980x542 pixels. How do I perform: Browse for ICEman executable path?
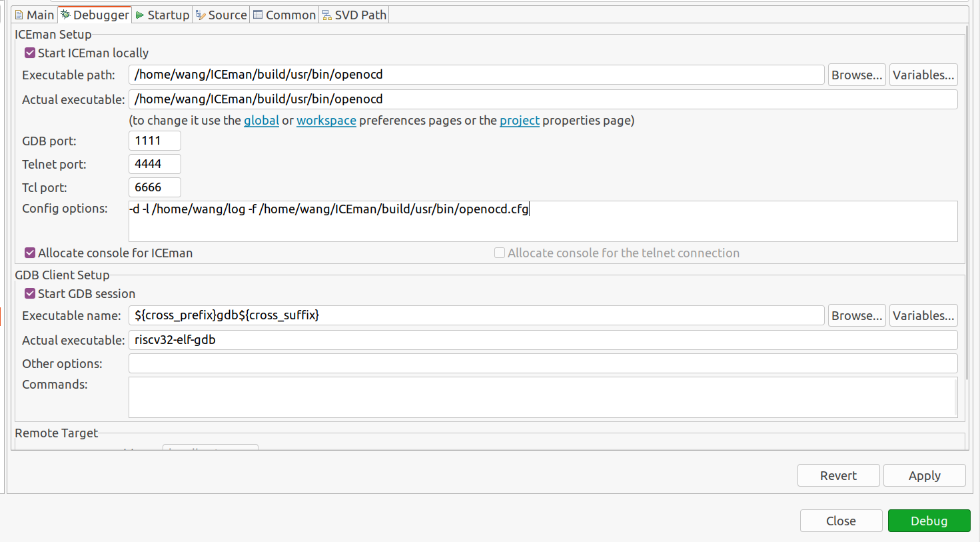tap(857, 75)
